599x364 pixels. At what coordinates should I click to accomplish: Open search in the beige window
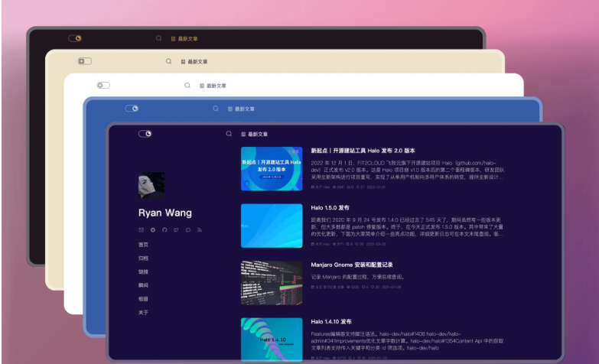(x=168, y=61)
